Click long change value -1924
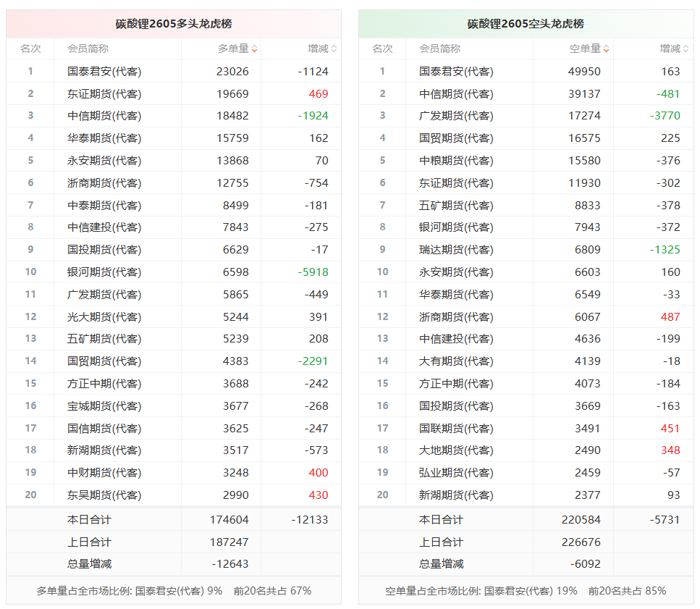 coord(313,116)
